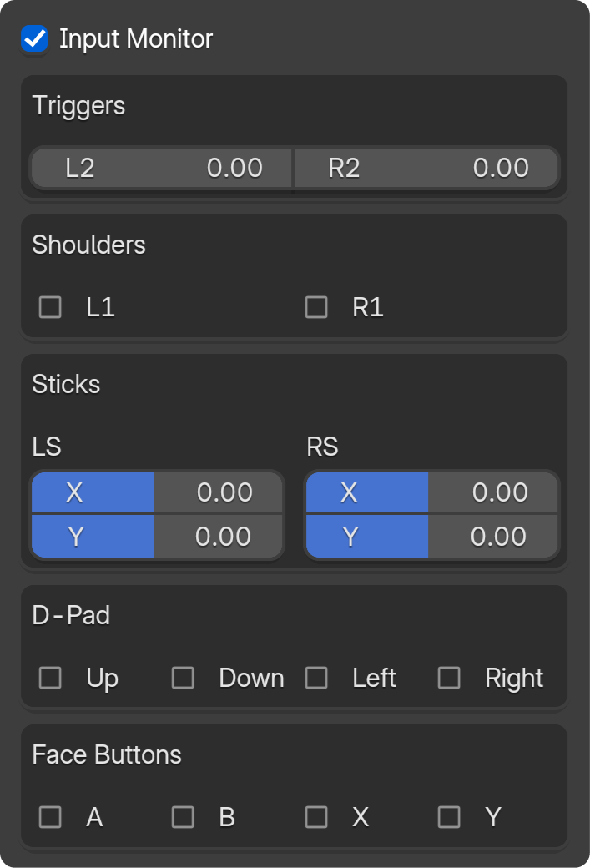
Task: Select the LS X axis indicator
Action: point(92,492)
